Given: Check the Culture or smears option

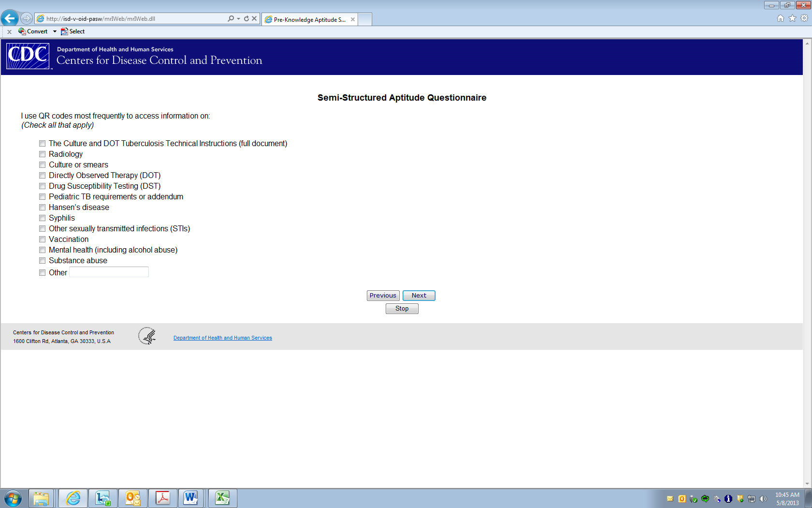Looking at the screenshot, I should pyautogui.click(x=43, y=165).
